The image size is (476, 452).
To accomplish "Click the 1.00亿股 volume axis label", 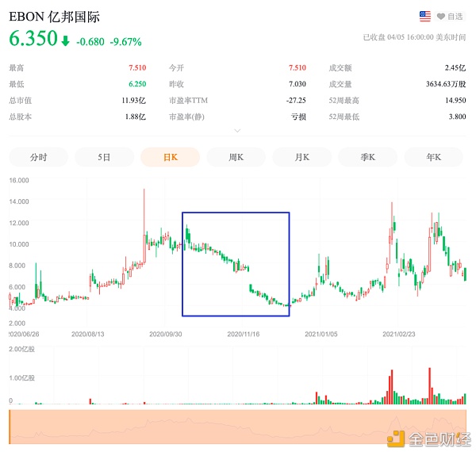I will tap(22, 378).
